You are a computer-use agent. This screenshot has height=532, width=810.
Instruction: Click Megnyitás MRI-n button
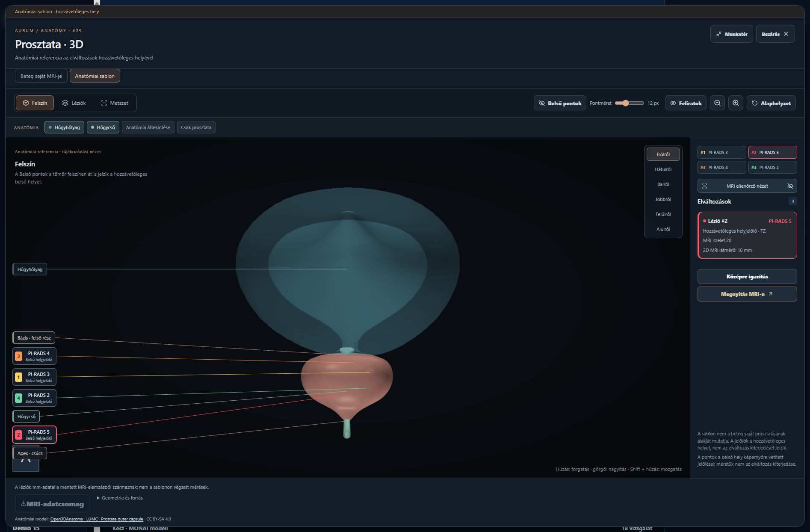(747, 294)
